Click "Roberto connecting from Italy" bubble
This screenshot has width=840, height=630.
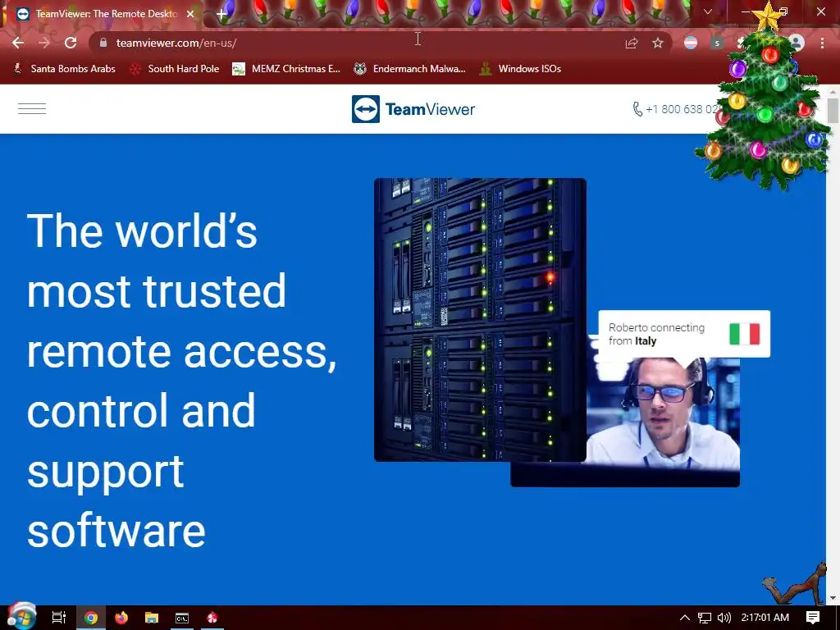click(x=684, y=334)
